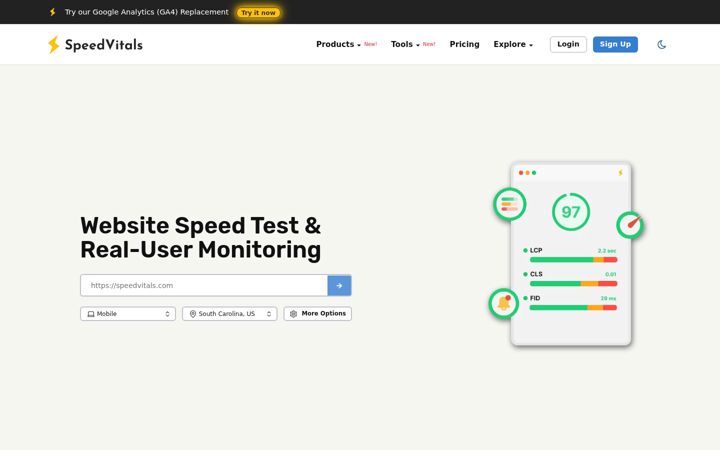Click the speedometer gauge icon on the illustration
Image resolution: width=720 pixels, height=450 pixels.
point(630,225)
